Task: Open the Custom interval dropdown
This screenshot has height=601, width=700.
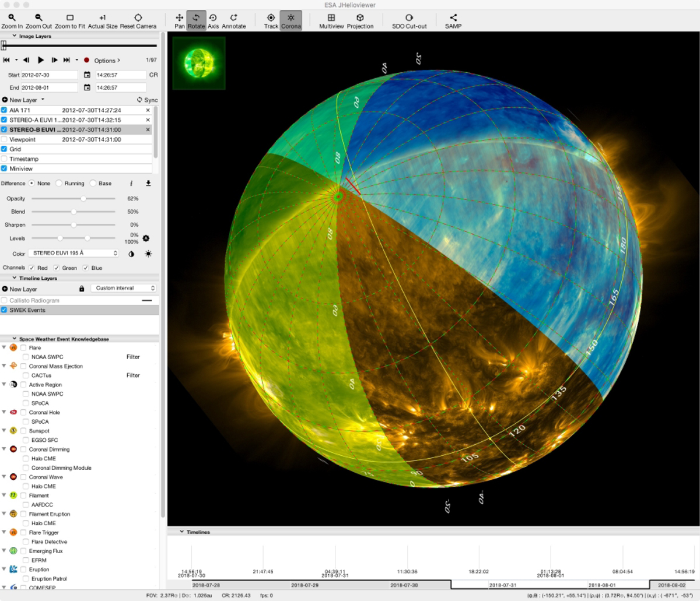Action: click(125, 289)
